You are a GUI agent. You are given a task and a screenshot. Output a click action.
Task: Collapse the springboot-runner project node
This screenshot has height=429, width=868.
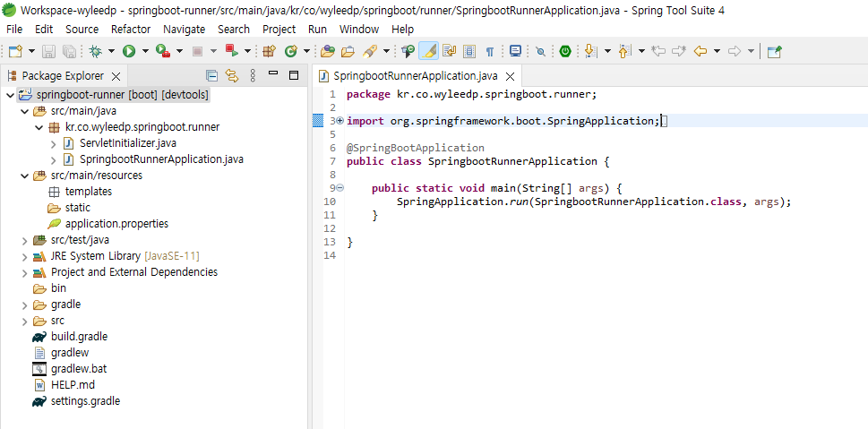[x=10, y=95]
